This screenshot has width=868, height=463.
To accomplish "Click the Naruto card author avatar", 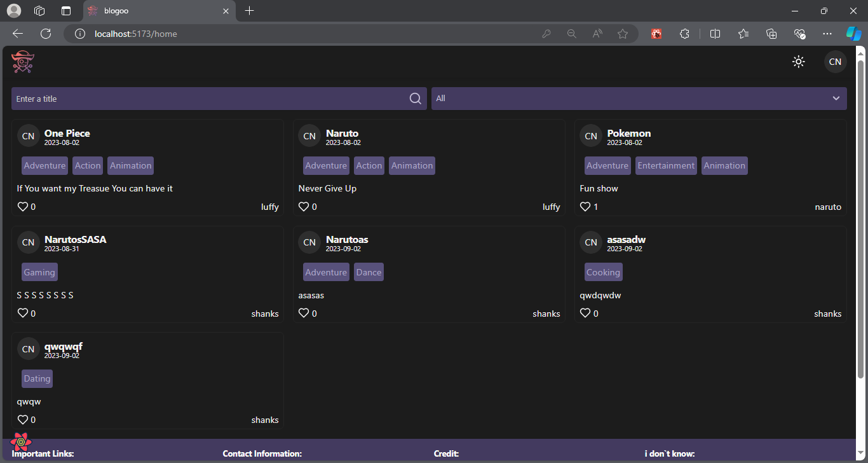I will tap(309, 136).
